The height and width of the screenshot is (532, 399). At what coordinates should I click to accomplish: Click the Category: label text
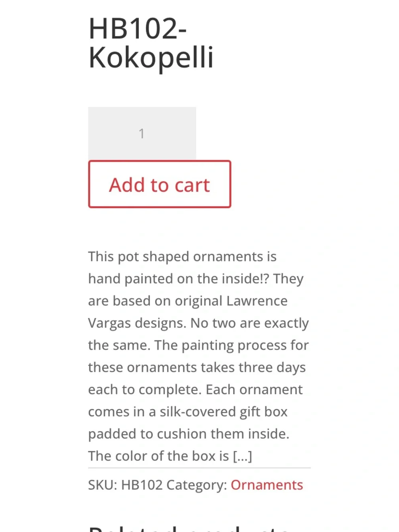pos(197,485)
